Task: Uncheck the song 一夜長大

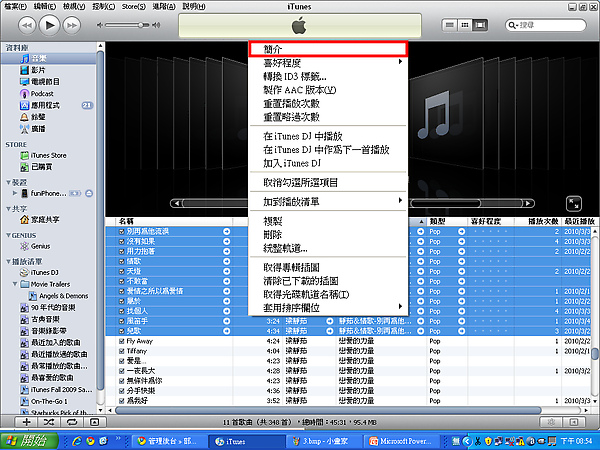Action: 122,371
